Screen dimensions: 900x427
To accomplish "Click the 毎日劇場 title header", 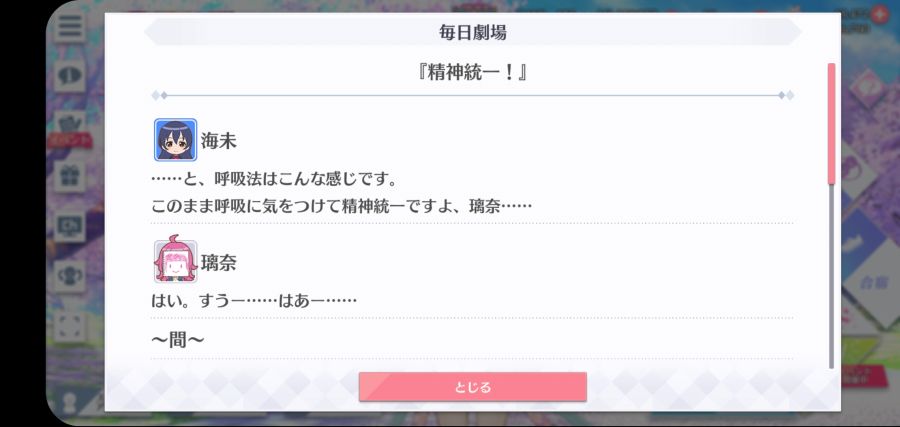I will coord(472,32).
